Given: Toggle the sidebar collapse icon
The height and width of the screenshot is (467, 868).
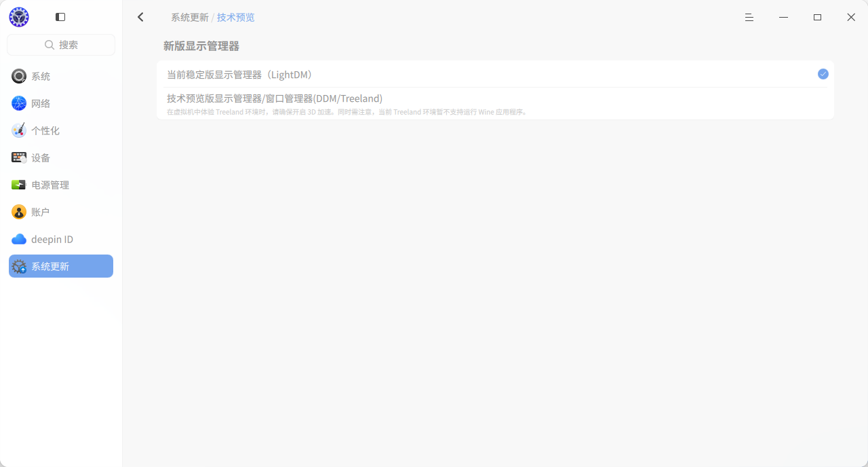Looking at the screenshot, I should click(60, 17).
